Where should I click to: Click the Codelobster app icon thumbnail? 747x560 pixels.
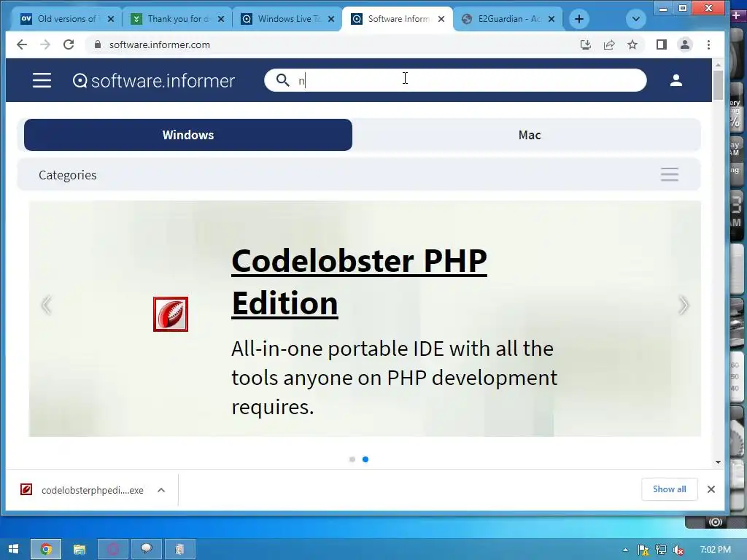171,314
